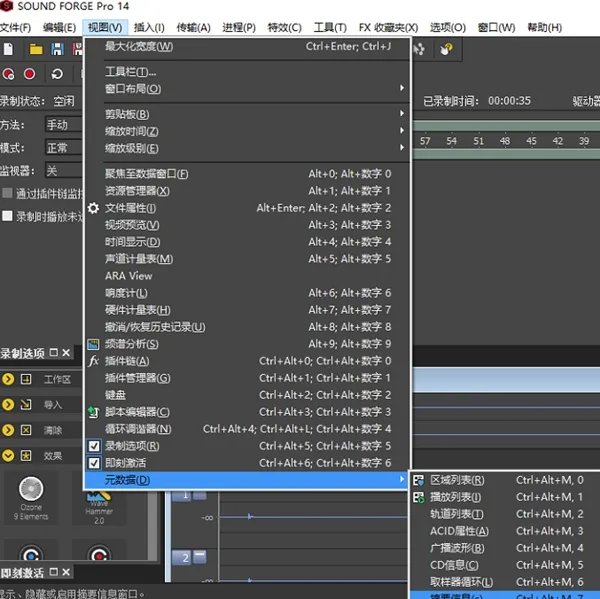Toggle the 即刻激活 checked menu item
The image size is (600, 599).
[x=247, y=463]
